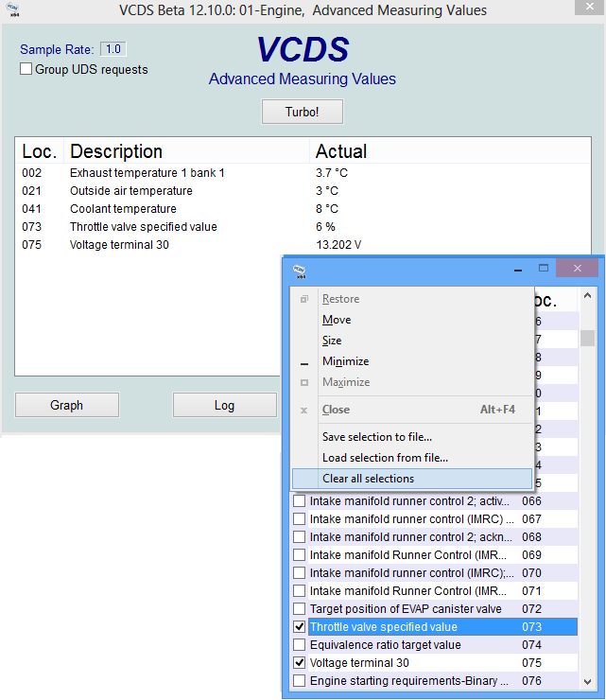Click the Restore icon in system menu
This screenshot has height=700, width=606.
pos(304,299)
